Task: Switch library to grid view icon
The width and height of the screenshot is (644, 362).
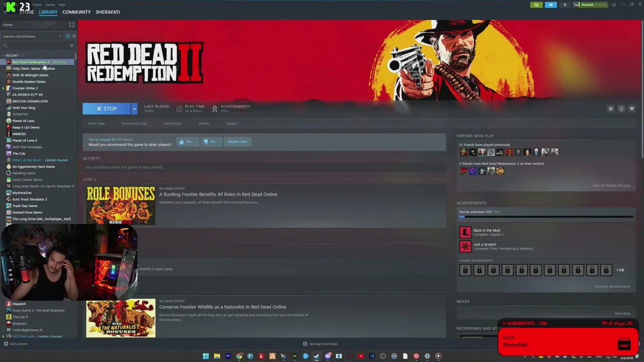Action: 71,25
